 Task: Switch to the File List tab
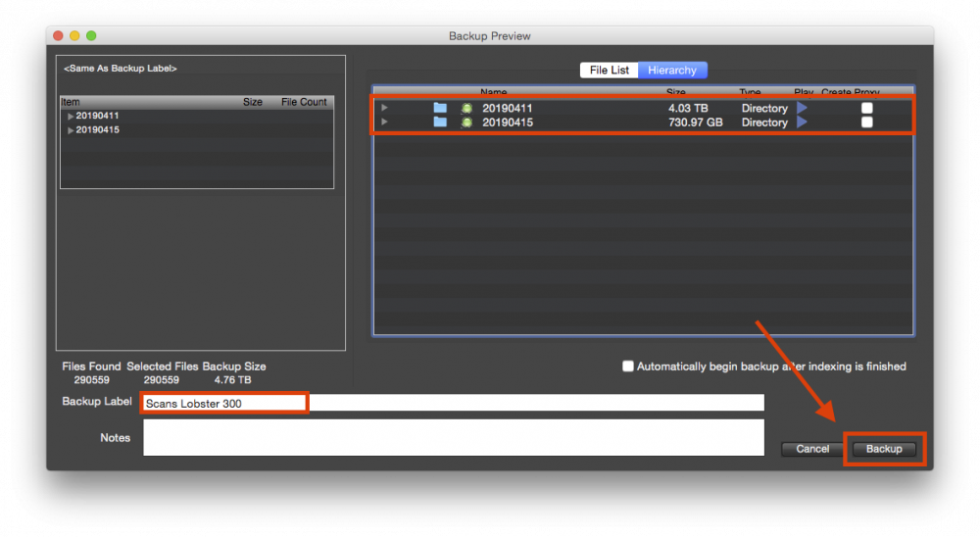point(610,71)
